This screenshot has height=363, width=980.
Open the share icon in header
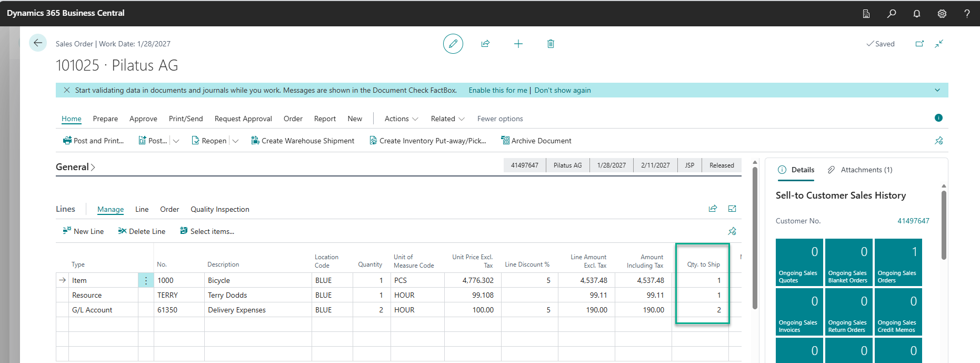(x=486, y=44)
